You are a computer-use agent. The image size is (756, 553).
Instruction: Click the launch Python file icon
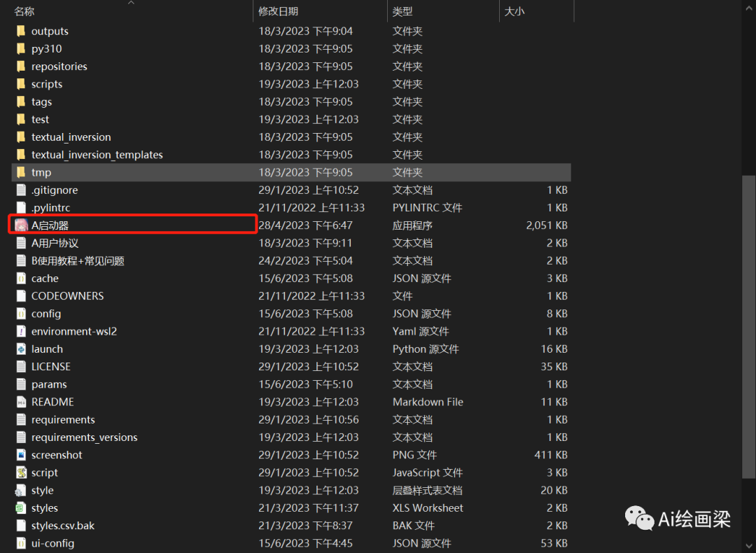pos(21,349)
